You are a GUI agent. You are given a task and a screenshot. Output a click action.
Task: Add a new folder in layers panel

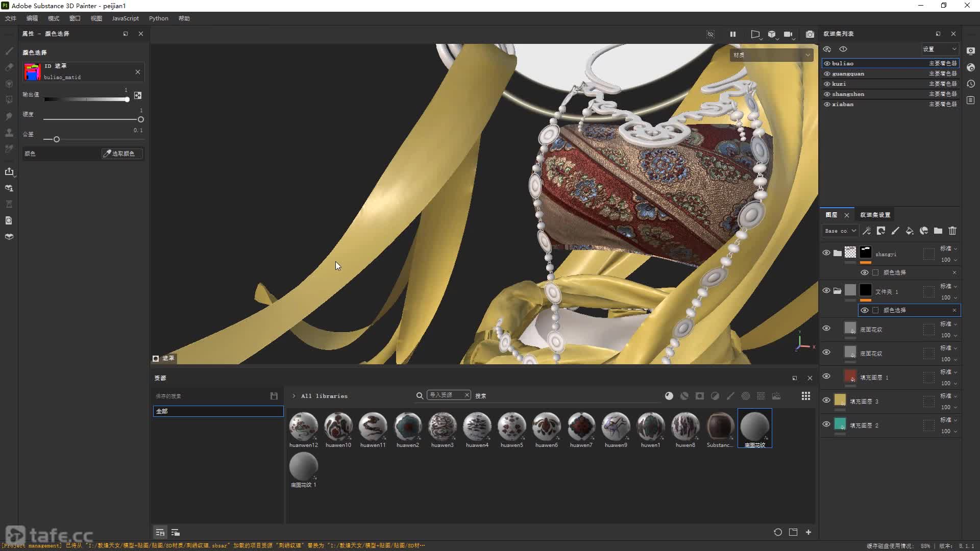[x=938, y=231]
